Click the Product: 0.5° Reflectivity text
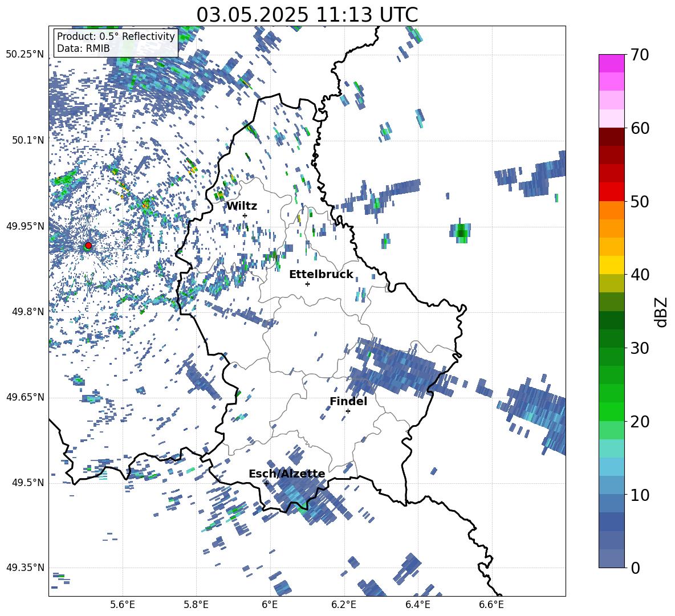This screenshot has height=616, width=675. [116, 36]
